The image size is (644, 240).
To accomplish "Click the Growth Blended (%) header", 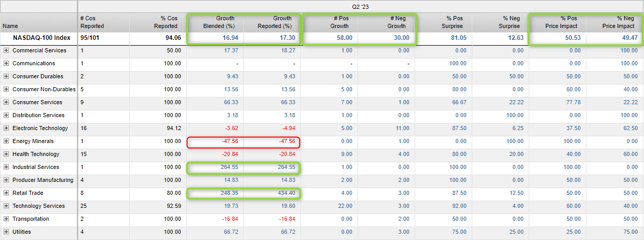I will point(215,22).
